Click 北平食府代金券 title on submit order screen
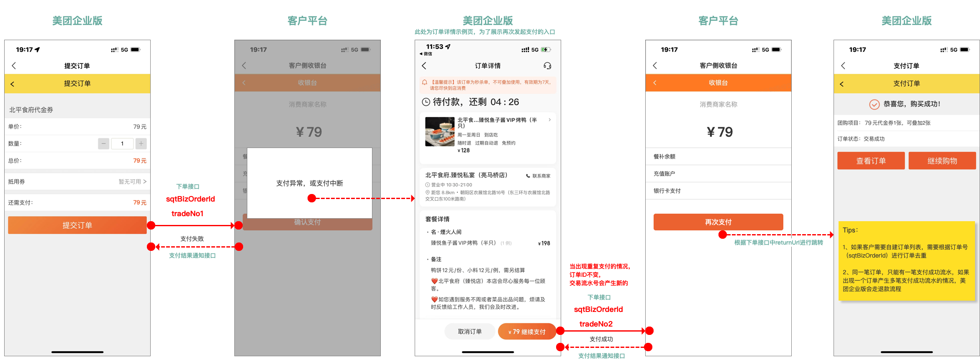The height and width of the screenshot is (360, 980). click(x=31, y=110)
